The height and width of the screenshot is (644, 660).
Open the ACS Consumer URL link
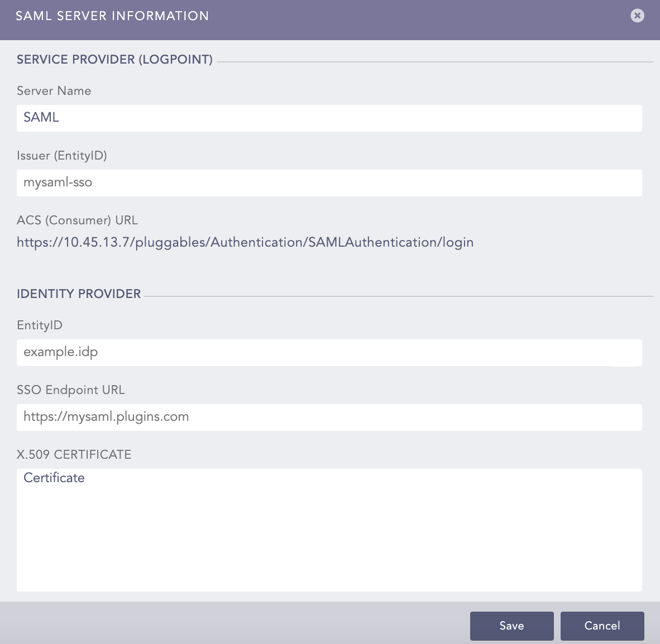245,242
